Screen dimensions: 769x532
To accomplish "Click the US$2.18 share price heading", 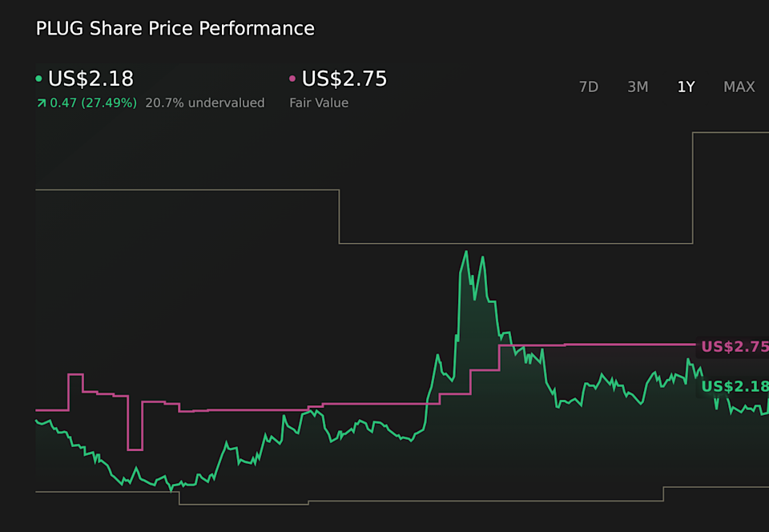I will (x=91, y=79).
